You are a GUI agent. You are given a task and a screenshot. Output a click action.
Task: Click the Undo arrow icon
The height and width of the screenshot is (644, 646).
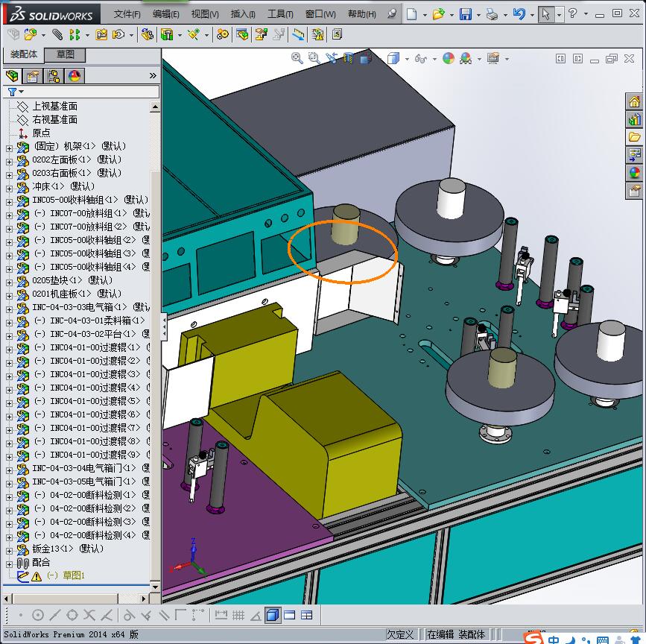click(x=519, y=14)
